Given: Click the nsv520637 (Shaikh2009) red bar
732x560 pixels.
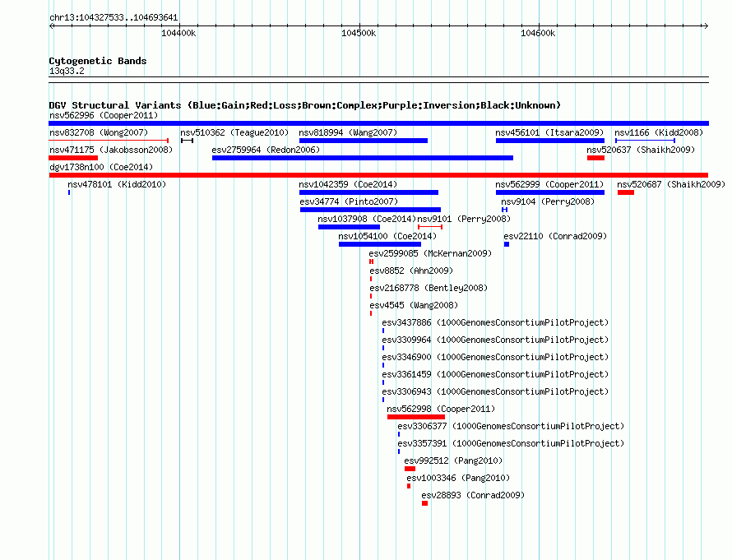Looking at the screenshot, I should (595, 158).
